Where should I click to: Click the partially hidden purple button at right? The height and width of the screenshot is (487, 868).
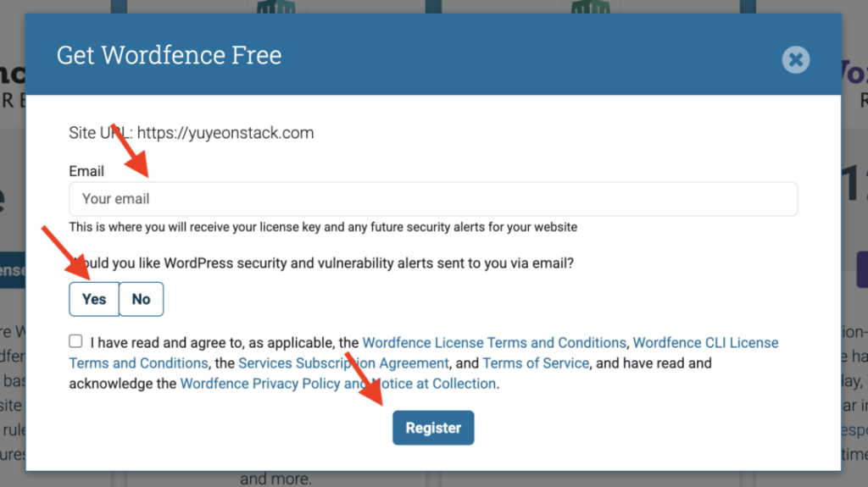point(862,269)
